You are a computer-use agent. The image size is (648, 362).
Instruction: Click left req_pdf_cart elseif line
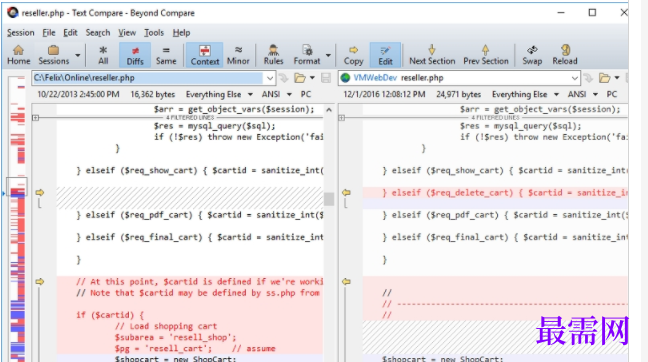(x=200, y=215)
